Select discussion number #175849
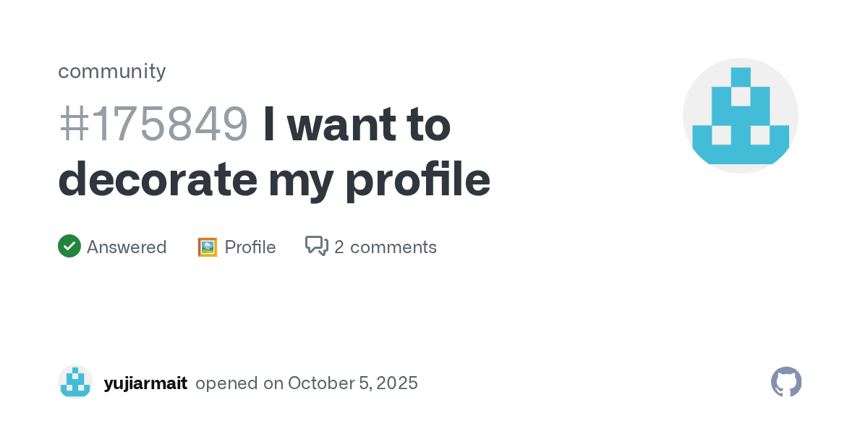Viewport: 868px width, 434px height. pyautogui.click(x=153, y=124)
